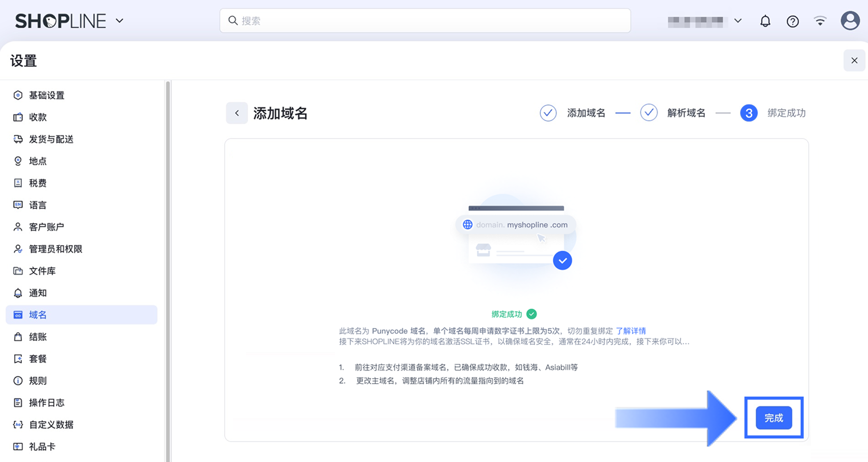Open the 自定义数据 menu item
The height and width of the screenshot is (462, 868).
coord(82,425)
